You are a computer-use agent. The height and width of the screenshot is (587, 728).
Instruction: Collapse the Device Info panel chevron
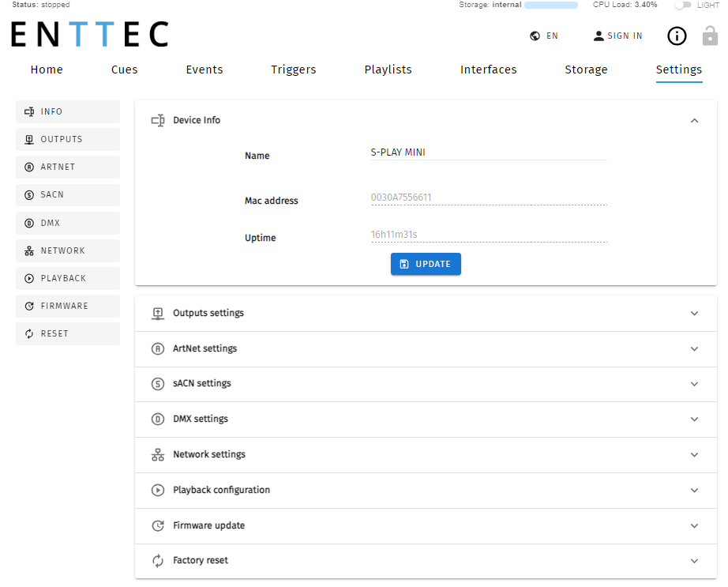click(694, 121)
